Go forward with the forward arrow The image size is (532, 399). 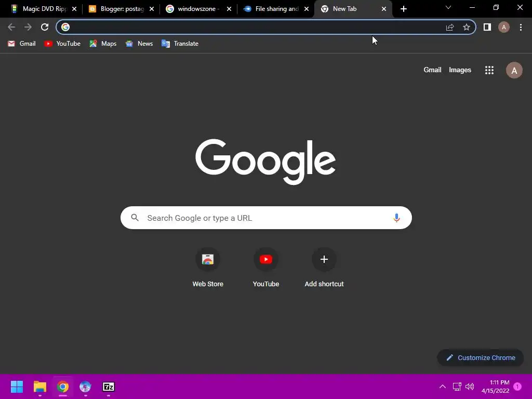(28, 27)
